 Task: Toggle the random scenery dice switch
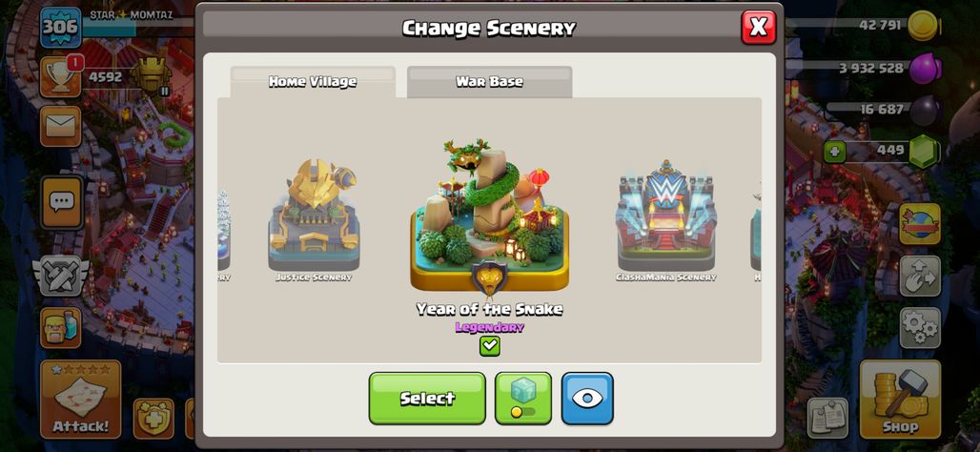[523, 399]
